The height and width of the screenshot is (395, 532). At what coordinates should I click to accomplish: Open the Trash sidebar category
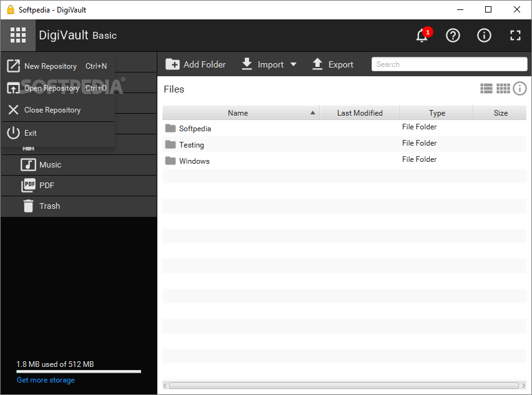(x=79, y=206)
